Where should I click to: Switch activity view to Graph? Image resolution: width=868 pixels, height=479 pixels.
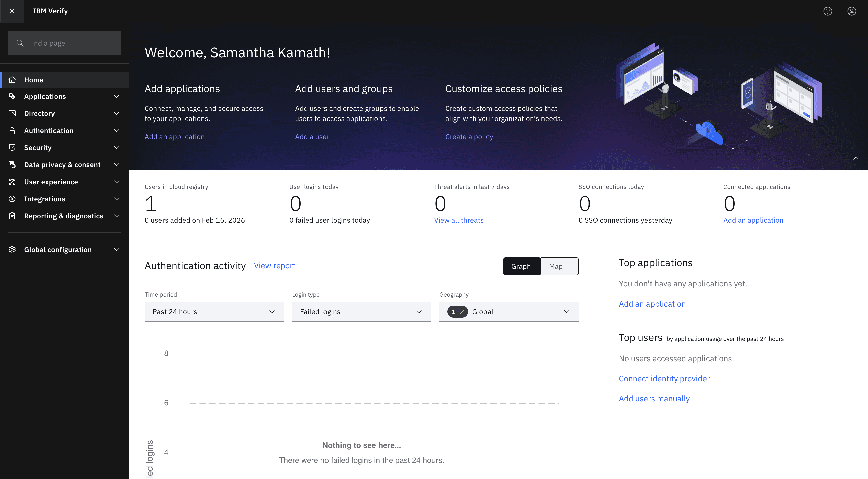521,266
